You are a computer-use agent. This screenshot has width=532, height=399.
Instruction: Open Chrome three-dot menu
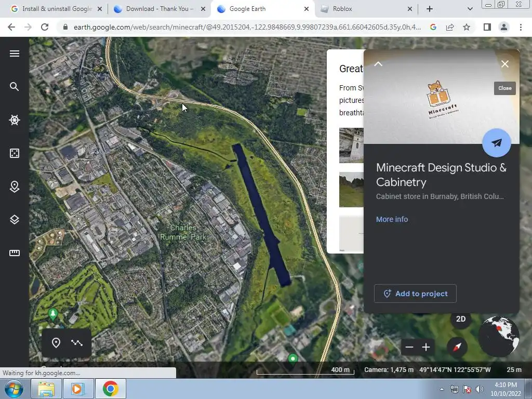coord(521,27)
